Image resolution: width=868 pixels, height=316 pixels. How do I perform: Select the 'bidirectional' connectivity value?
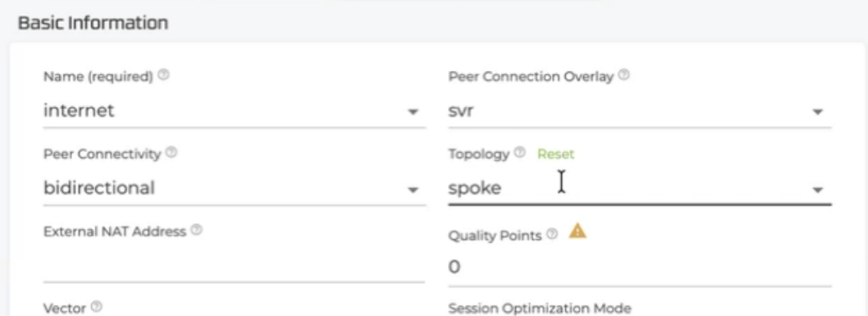click(x=99, y=188)
